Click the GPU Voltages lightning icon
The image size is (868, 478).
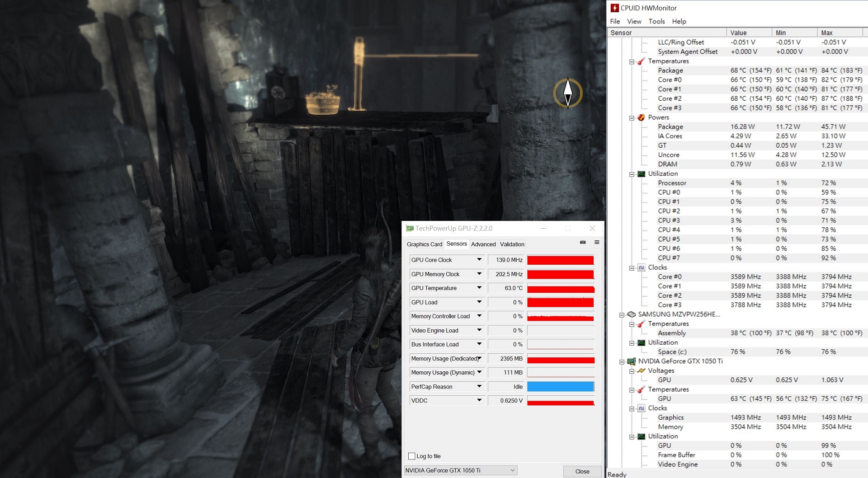(641, 371)
